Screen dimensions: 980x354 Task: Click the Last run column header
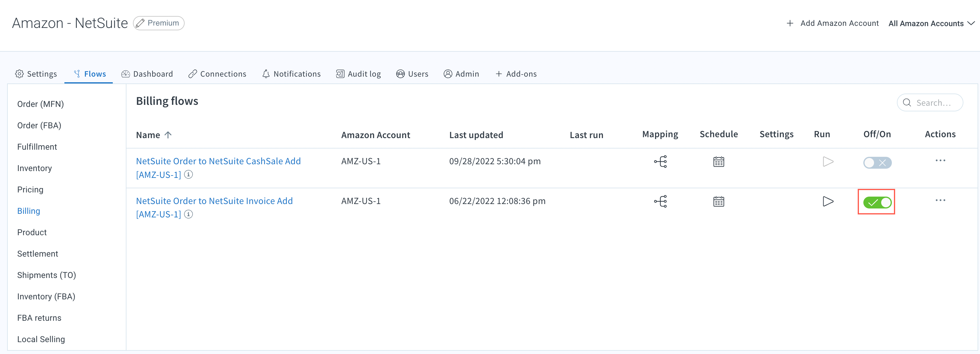[586, 135]
